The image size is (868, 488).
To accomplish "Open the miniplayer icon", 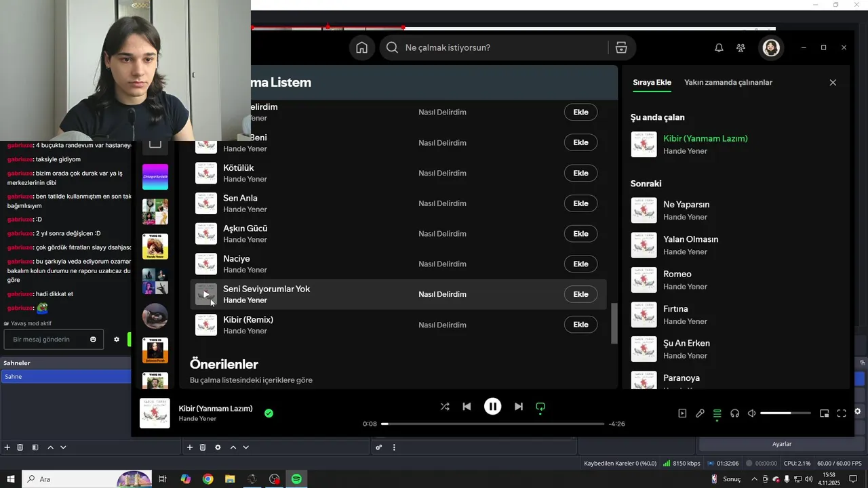I will 825,413.
